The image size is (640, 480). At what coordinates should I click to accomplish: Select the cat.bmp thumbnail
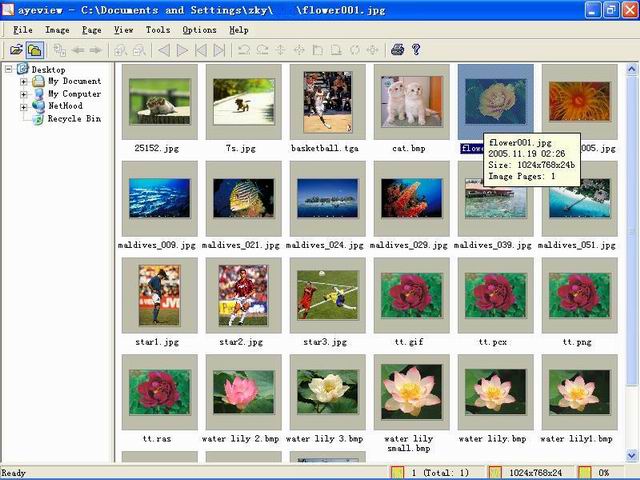pyautogui.click(x=411, y=102)
